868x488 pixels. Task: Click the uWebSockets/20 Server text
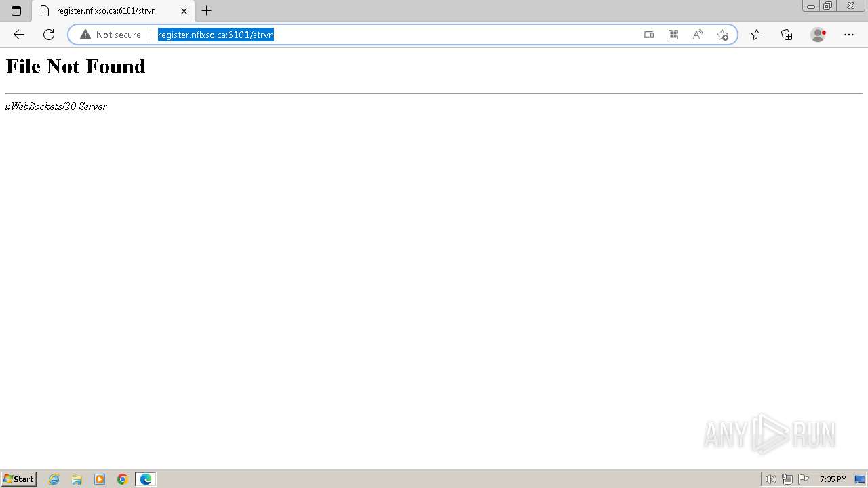(x=56, y=106)
